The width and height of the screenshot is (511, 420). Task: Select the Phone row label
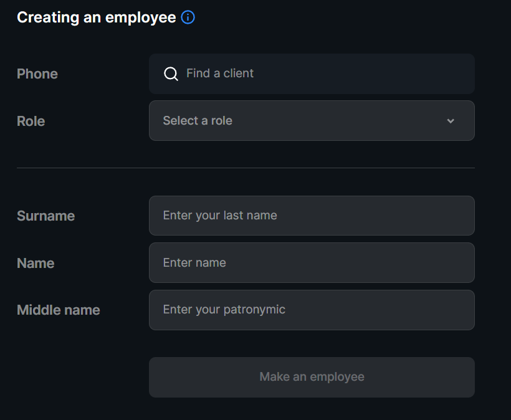point(37,74)
